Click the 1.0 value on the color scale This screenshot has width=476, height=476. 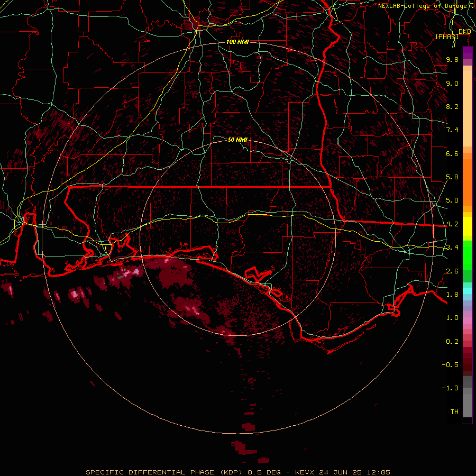[x=452, y=318]
